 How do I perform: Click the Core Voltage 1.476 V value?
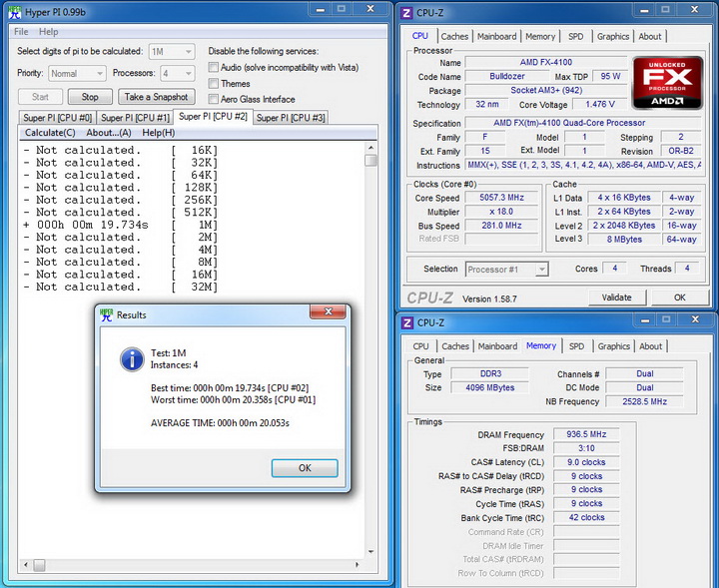pos(600,105)
